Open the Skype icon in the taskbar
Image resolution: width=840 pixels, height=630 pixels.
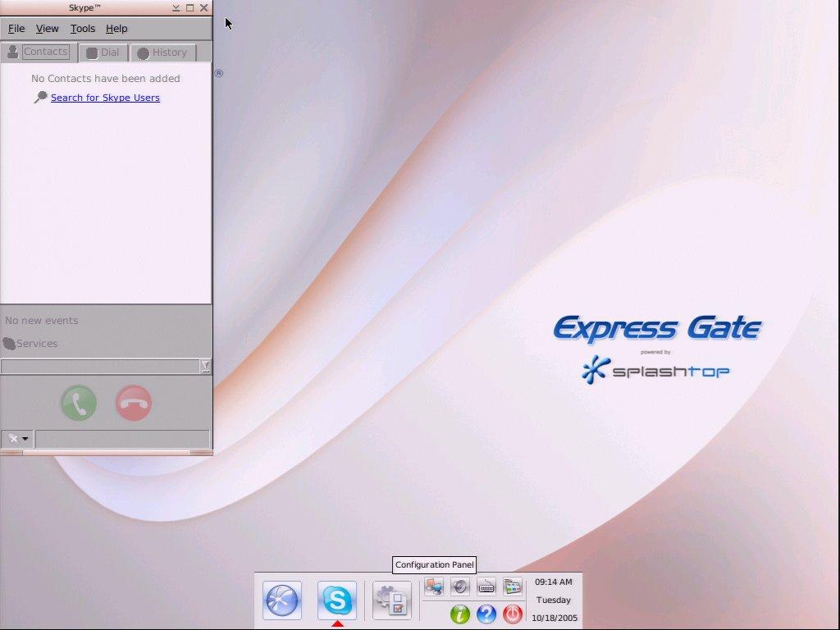point(337,600)
